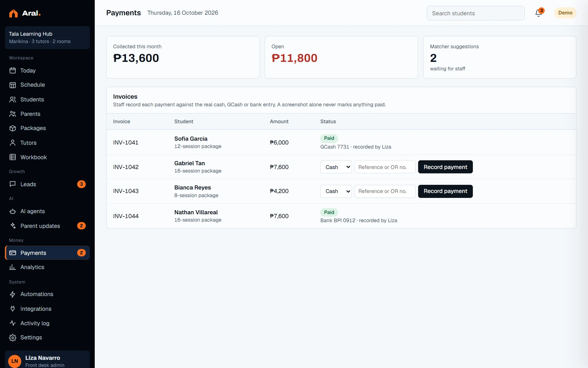This screenshot has width=588, height=368.
Task: Click the AI agents robot icon
Action: tap(13, 211)
